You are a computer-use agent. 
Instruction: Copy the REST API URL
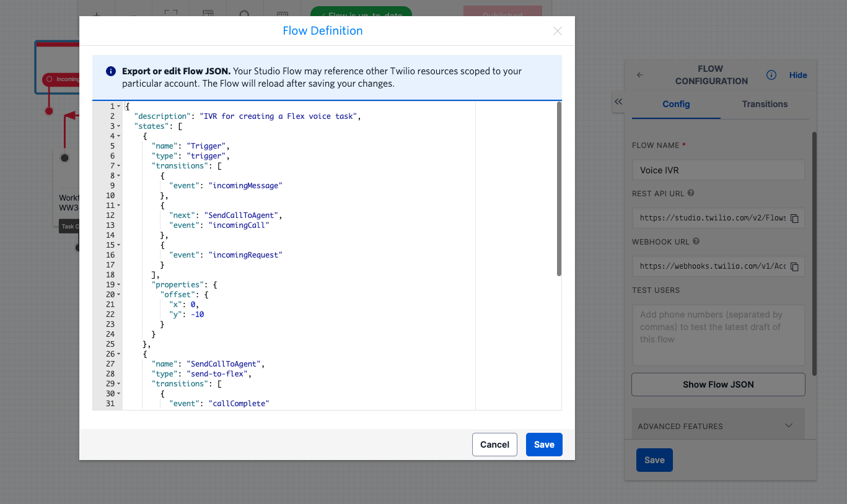[x=794, y=218]
